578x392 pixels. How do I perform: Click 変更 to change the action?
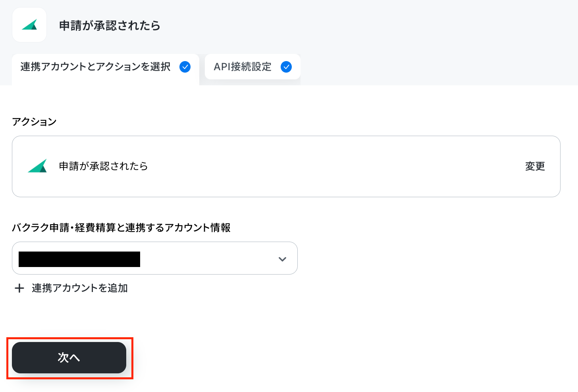[x=535, y=166]
